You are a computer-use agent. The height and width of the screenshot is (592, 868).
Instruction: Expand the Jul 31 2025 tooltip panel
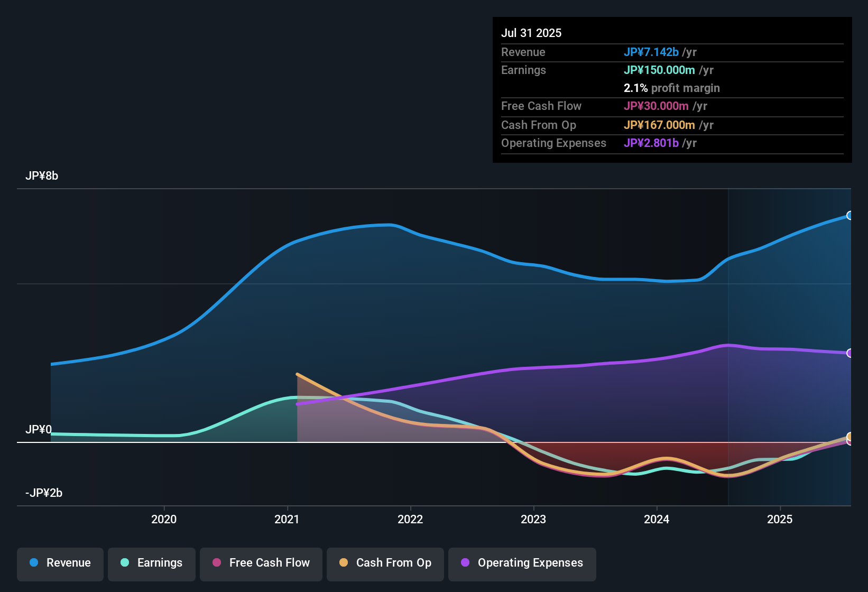[531, 33]
